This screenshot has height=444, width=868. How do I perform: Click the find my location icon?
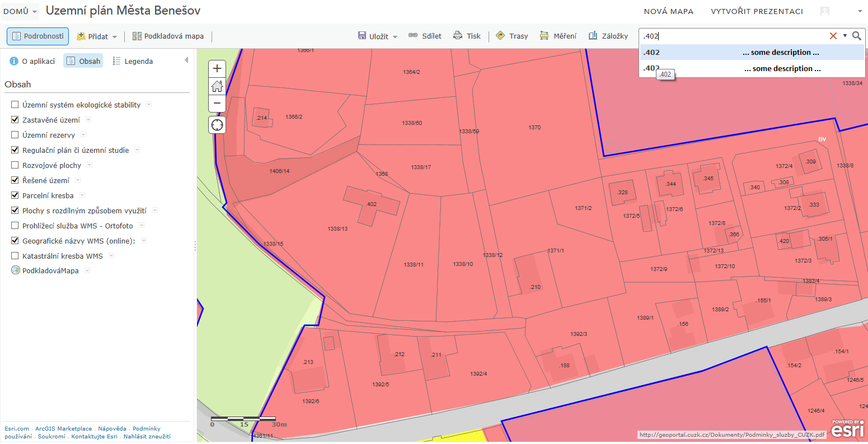click(217, 125)
